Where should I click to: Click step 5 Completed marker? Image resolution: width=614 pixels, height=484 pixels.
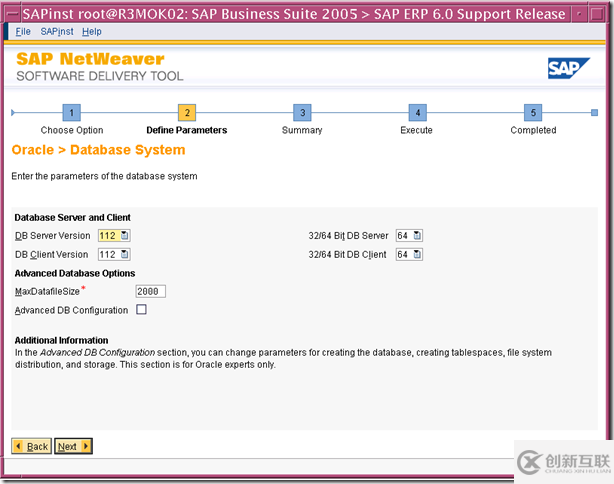click(533, 113)
